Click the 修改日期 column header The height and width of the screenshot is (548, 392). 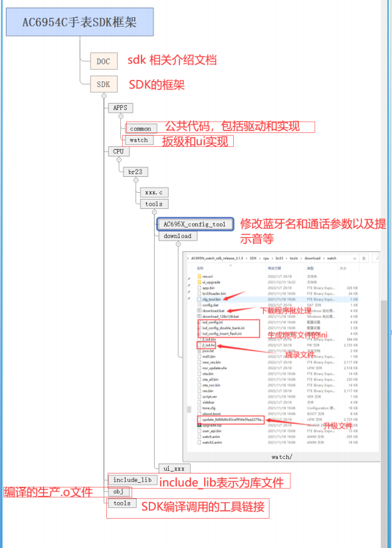pos(274,269)
